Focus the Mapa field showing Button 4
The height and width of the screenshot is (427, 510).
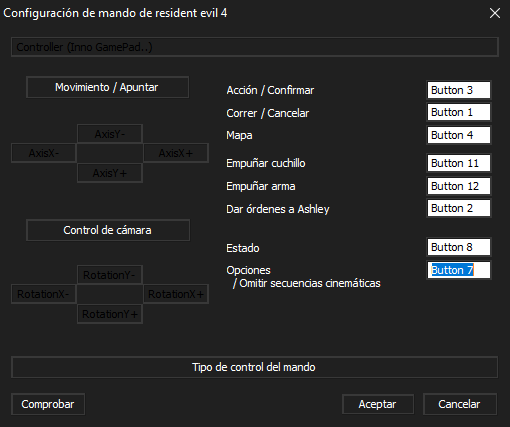pos(459,135)
